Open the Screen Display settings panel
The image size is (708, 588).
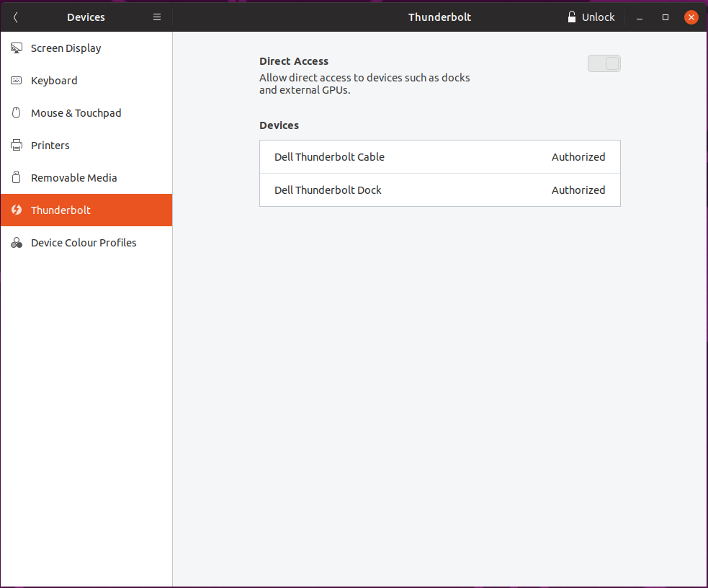click(86, 48)
